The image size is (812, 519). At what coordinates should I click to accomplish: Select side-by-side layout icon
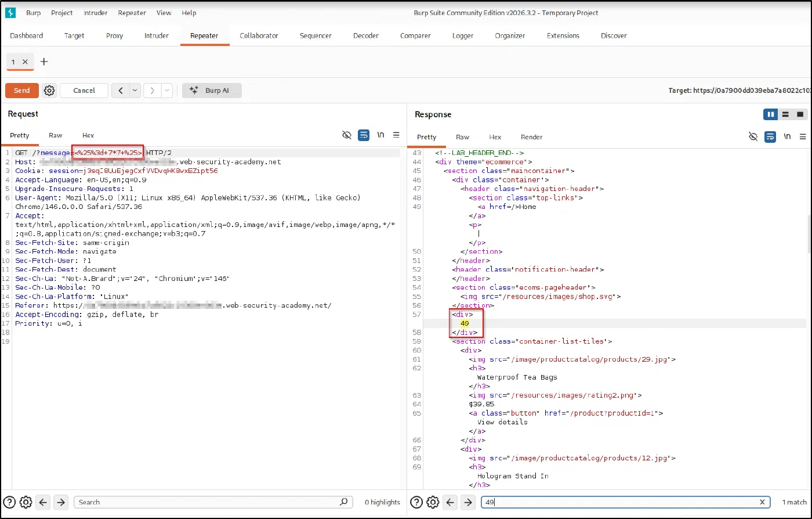(771, 114)
